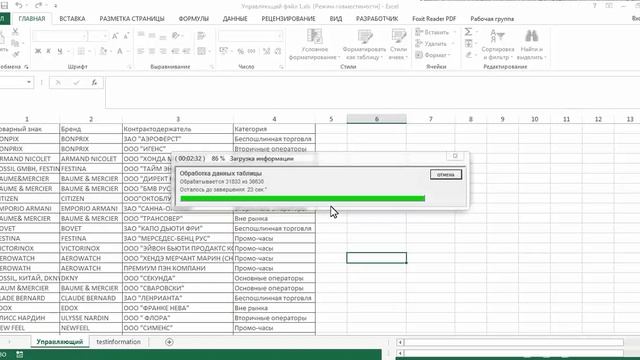The image size is (640, 360).
Task: Click cell 'ПРЕМИУМ ПЭН КОМПАНИ'
Action: pyautogui.click(x=178, y=268)
